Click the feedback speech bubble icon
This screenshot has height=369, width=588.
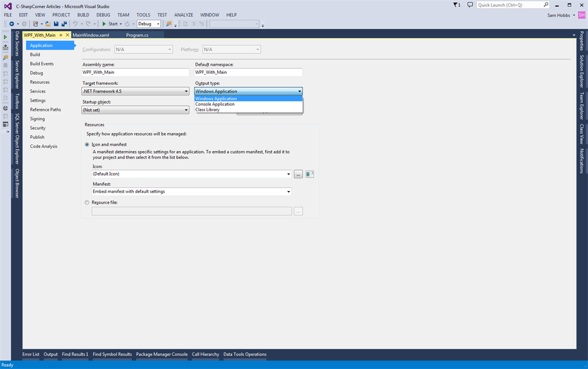[x=470, y=5]
